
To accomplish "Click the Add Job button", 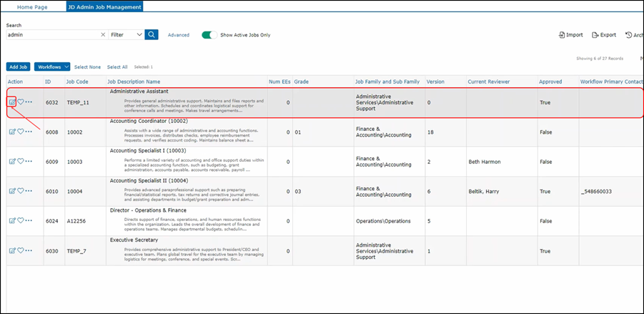I will [19, 67].
